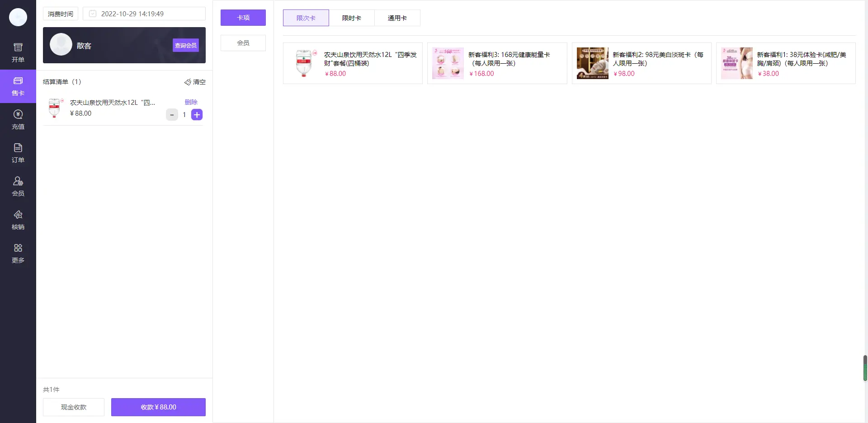Switch to the 限时卡 tab
868x423 pixels.
click(351, 18)
